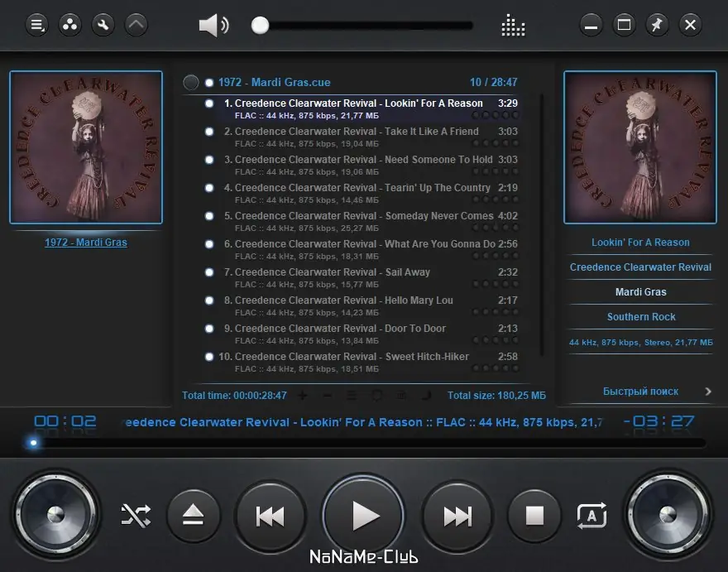Open the playlist sort lines icon

352,396
